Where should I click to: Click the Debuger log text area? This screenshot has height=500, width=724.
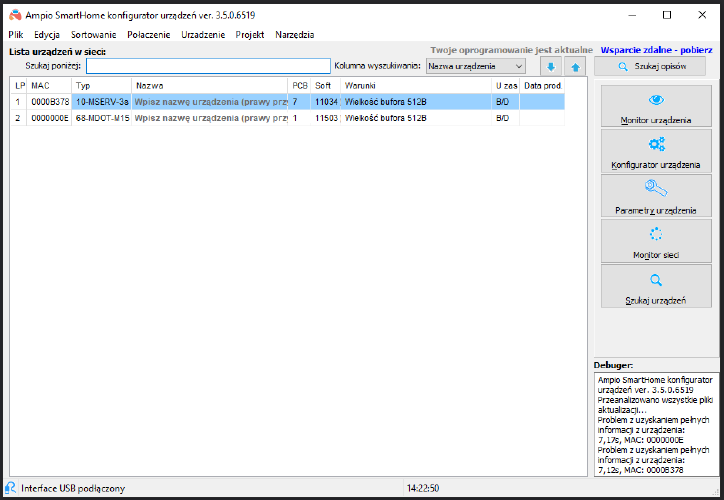pos(656,424)
